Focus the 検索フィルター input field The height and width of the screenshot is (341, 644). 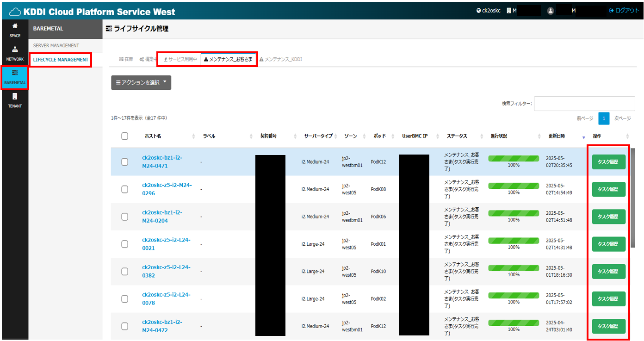[x=584, y=104]
